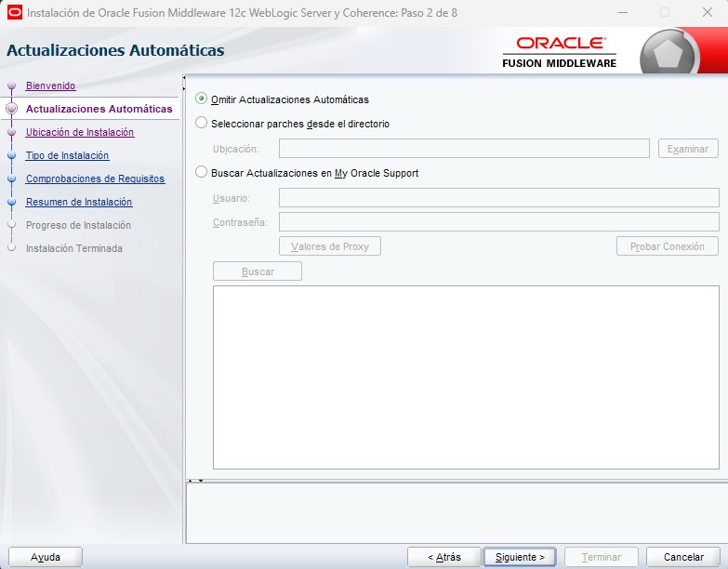Click the Bienvenido step bullet marker
Viewport: 728px width, 569px height.
coord(12,86)
